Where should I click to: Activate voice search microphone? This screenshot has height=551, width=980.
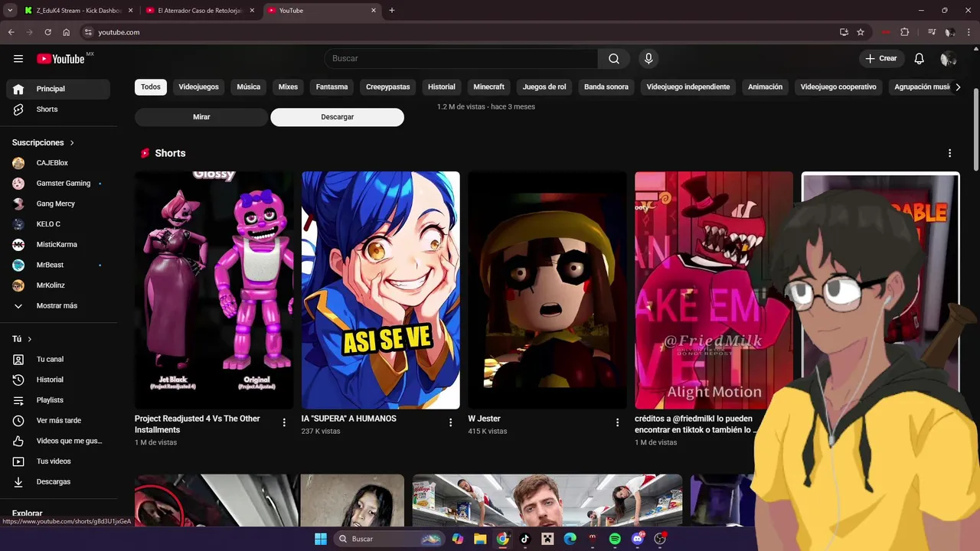pyautogui.click(x=648, y=59)
